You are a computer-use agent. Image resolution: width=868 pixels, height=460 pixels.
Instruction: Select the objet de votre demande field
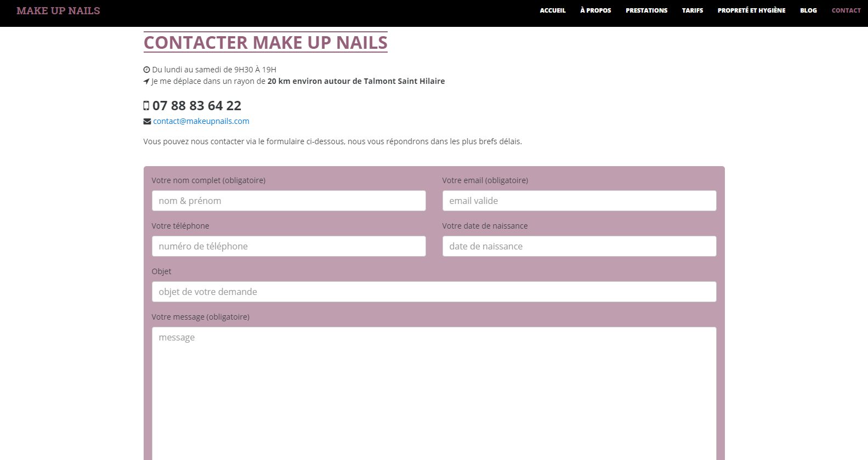(434, 292)
